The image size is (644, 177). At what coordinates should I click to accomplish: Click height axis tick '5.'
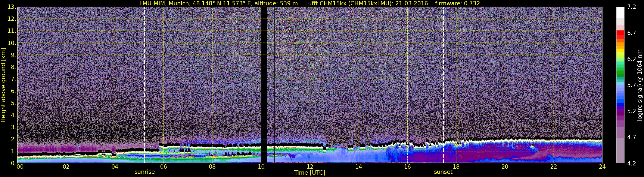13,103
